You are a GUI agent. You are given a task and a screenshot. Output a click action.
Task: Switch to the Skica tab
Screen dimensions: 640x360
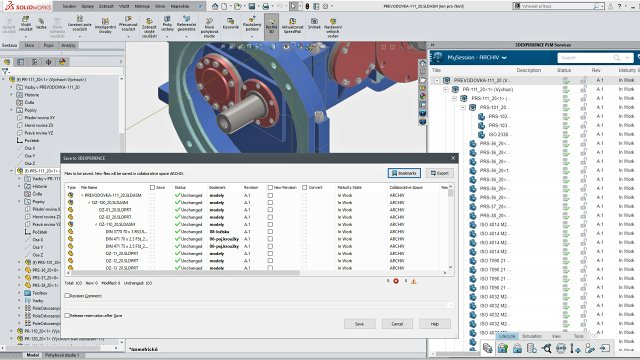(29, 45)
